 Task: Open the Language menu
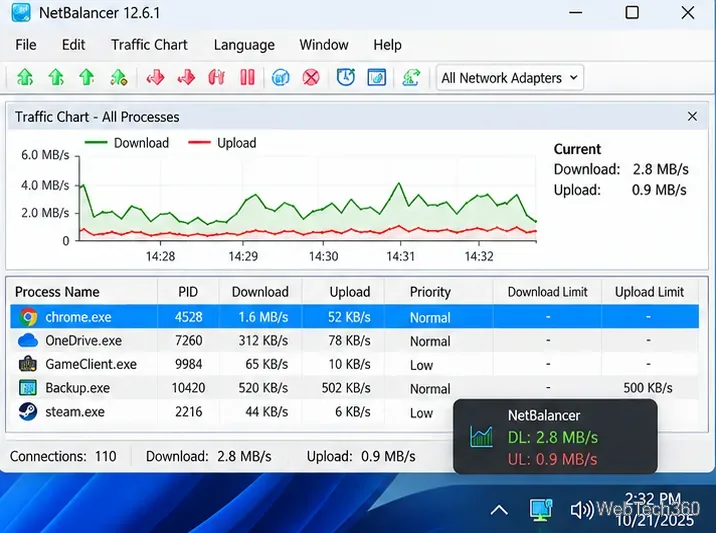(244, 45)
